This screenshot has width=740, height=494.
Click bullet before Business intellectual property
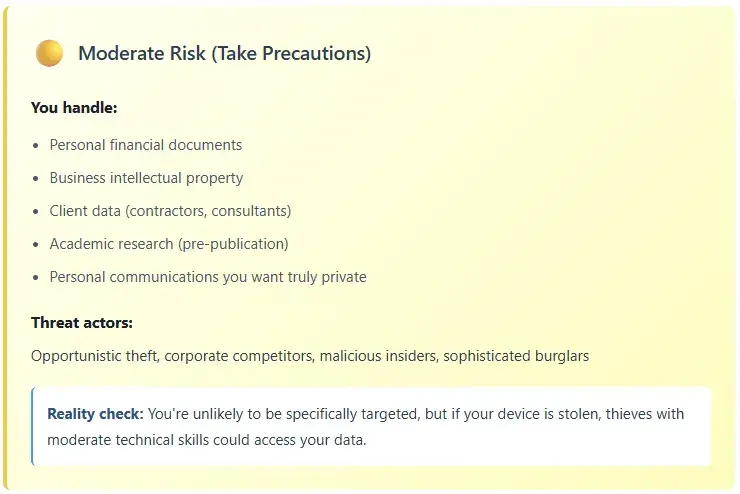point(36,178)
